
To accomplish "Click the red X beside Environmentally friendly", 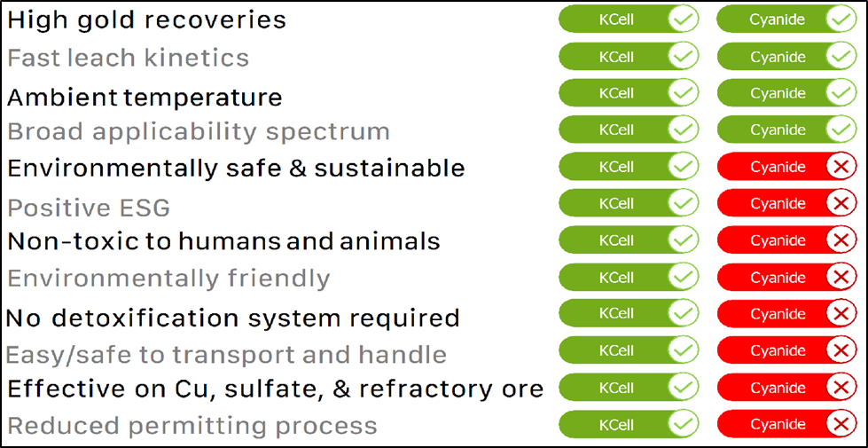I will pyautogui.click(x=841, y=278).
